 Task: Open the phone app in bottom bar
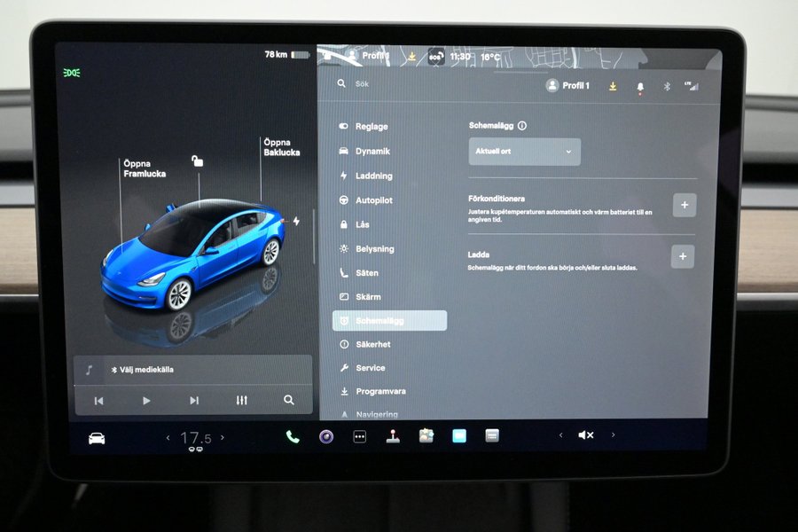(293, 436)
